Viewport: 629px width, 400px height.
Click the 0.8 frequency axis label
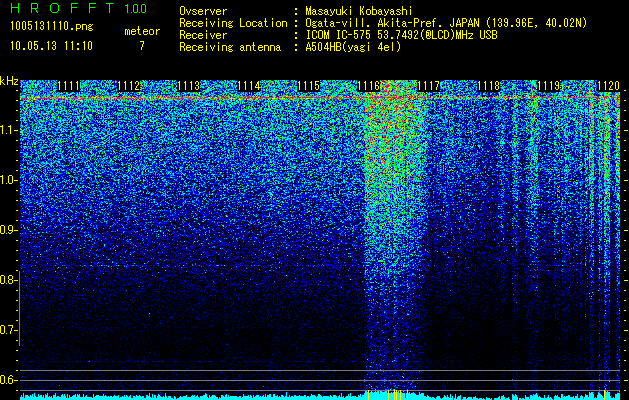tap(7, 280)
